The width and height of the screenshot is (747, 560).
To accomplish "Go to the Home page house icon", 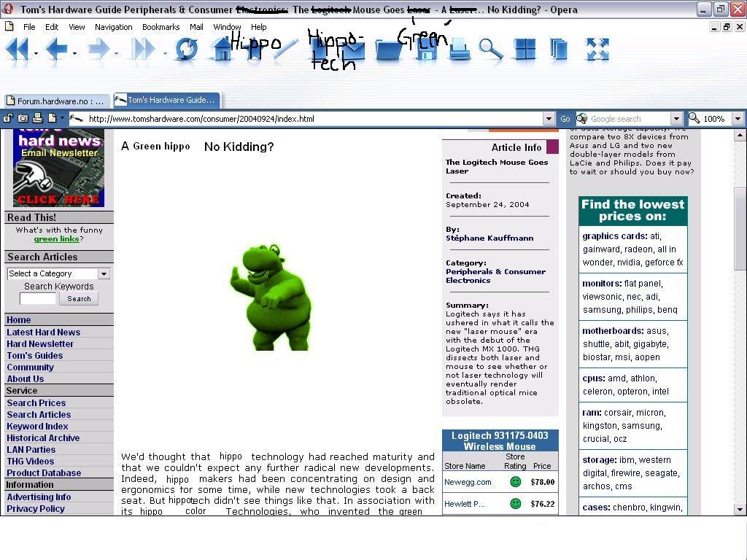I will tap(222, 50).
